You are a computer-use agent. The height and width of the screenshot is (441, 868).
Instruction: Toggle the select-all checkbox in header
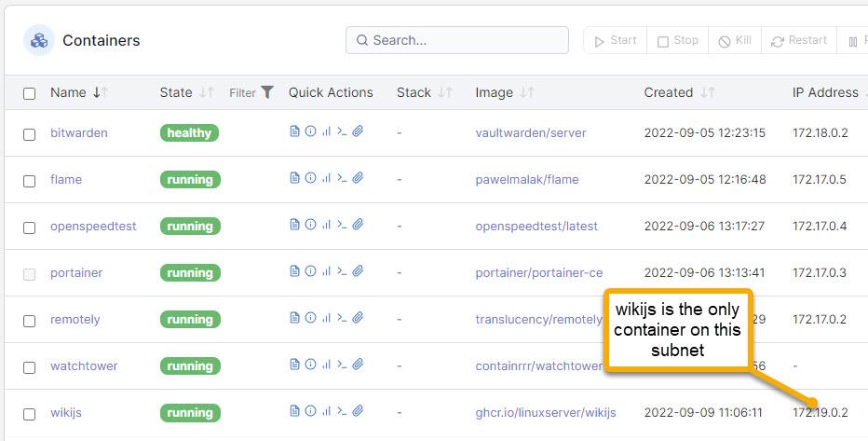[x=30, y=93]
